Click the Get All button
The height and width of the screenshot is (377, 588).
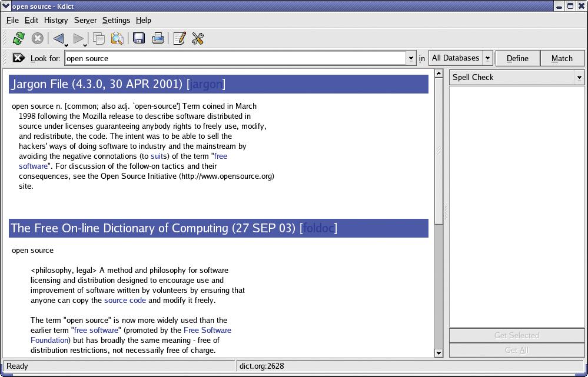pyautogui.click(x=517, y=350)
